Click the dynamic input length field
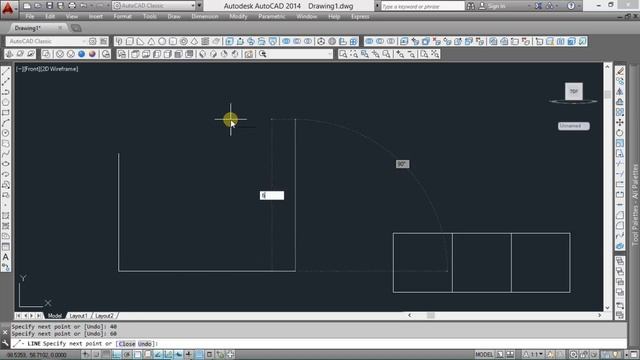The image size is (640, 360). pos(272,196)
